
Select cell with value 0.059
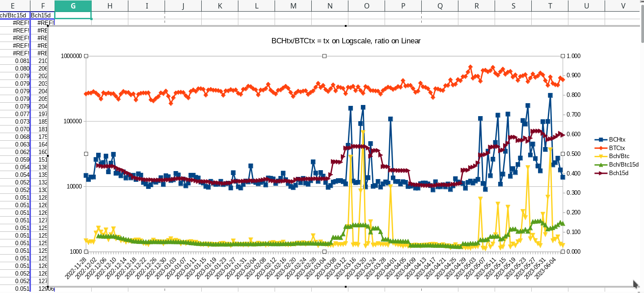pos(15,159)
